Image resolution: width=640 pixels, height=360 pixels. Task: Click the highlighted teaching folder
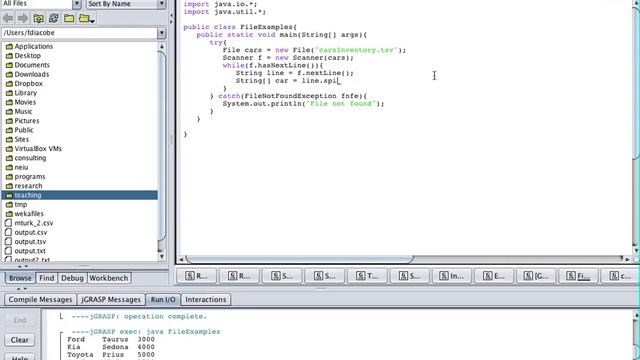coord(80,196)
